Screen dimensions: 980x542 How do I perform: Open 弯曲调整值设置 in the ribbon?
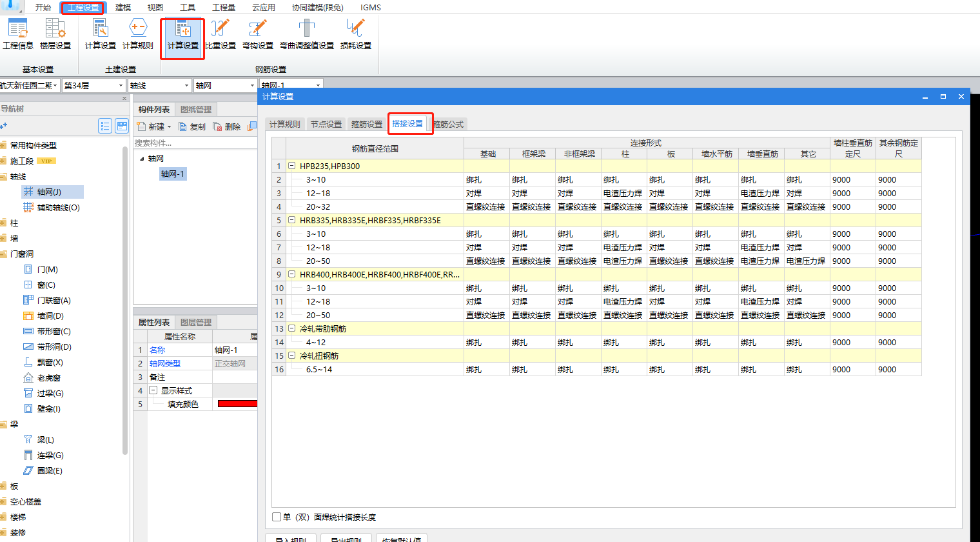(x=307, y=34)
